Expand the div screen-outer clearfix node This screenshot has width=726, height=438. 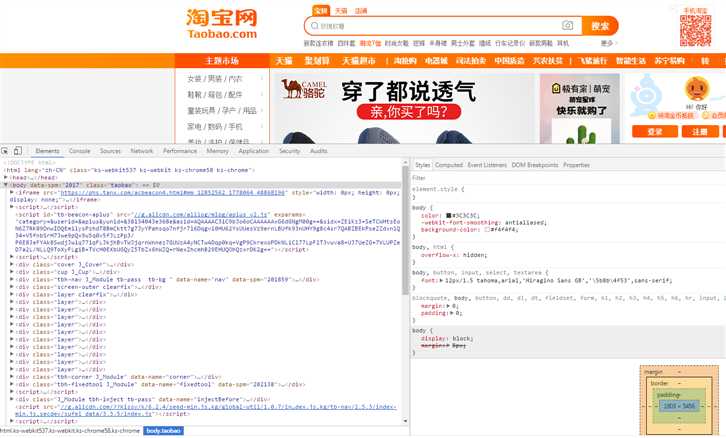tap(12, 287)
